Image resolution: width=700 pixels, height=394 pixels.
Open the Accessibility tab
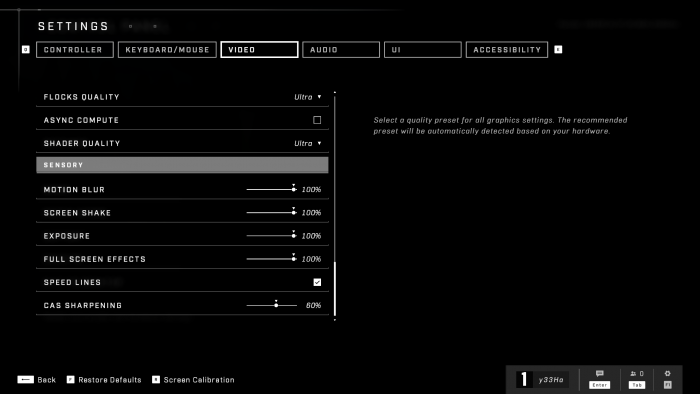507,50
